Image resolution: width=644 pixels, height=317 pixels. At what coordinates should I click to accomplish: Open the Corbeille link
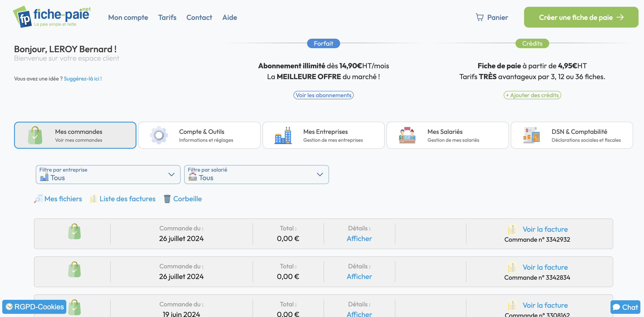(x=188, y=199)
